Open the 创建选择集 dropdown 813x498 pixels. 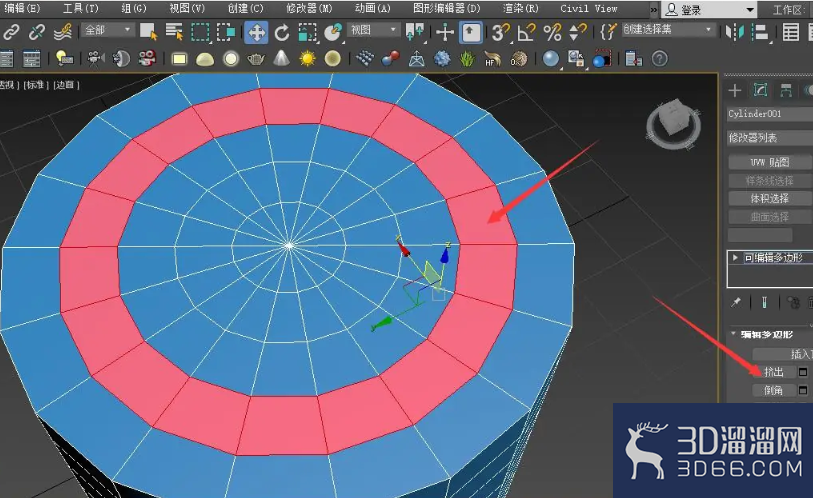pos(668,30)
